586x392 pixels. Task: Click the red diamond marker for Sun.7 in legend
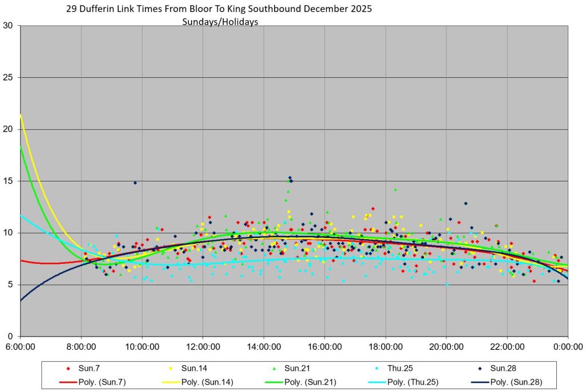click(68, 367)
